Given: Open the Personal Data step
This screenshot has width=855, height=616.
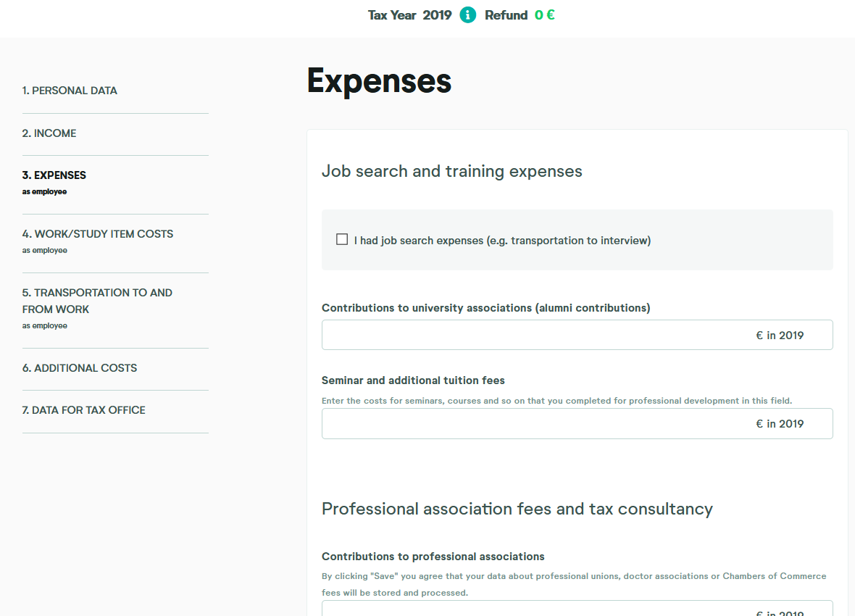Looking at the screenshot, I should click(x=70, y=91).
